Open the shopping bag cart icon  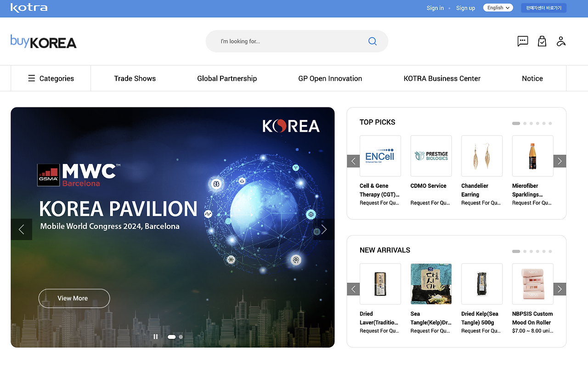click(x=542, y=41)
